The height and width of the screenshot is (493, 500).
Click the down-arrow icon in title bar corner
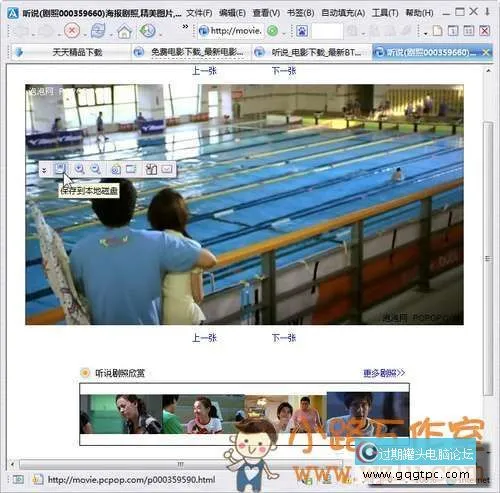point(487,12)
